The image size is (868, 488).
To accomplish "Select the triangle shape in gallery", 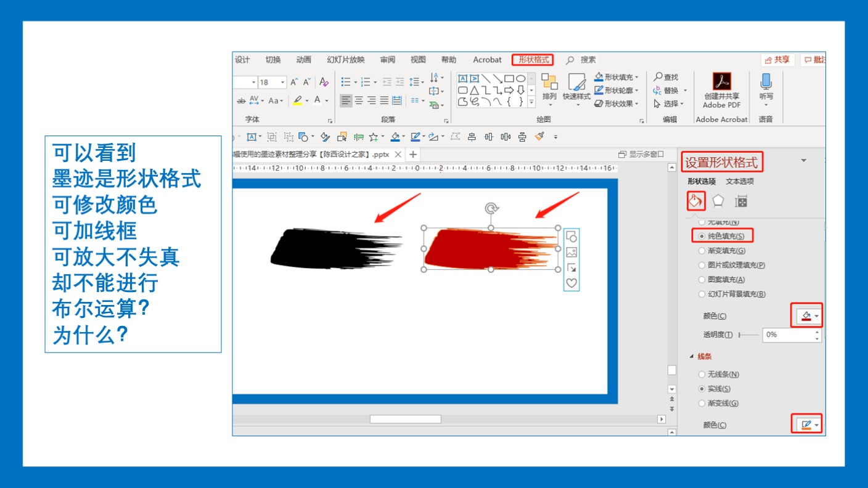I will [474, 90].
